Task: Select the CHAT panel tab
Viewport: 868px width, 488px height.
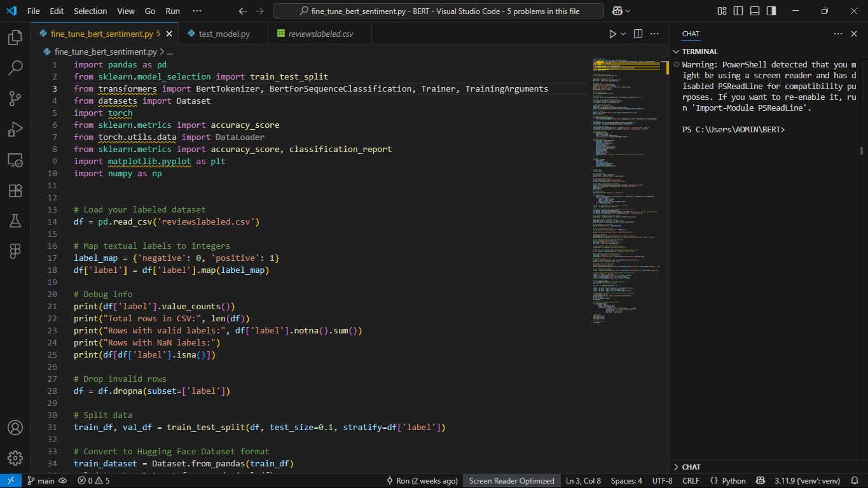Action: click(x=691, y=34)
